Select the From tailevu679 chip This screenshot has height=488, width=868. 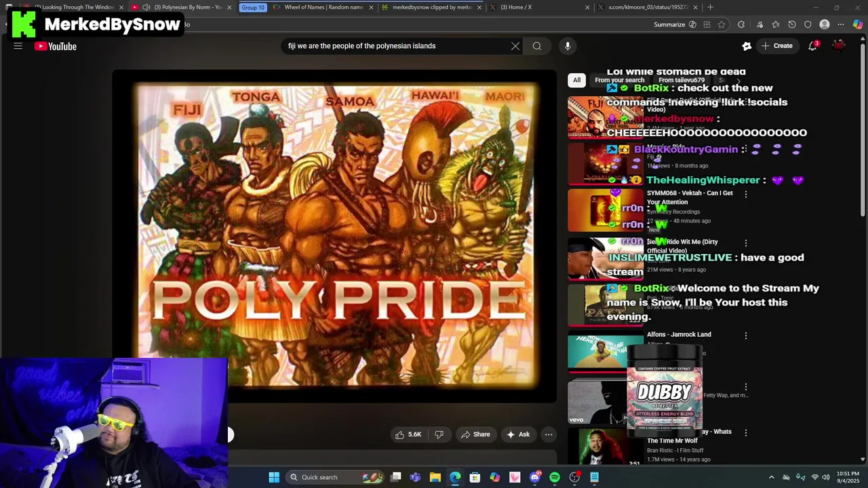(x=682, y=80)
